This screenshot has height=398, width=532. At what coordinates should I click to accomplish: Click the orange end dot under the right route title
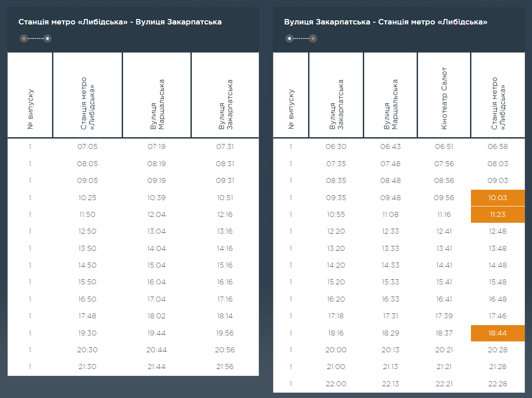[313, 38]
